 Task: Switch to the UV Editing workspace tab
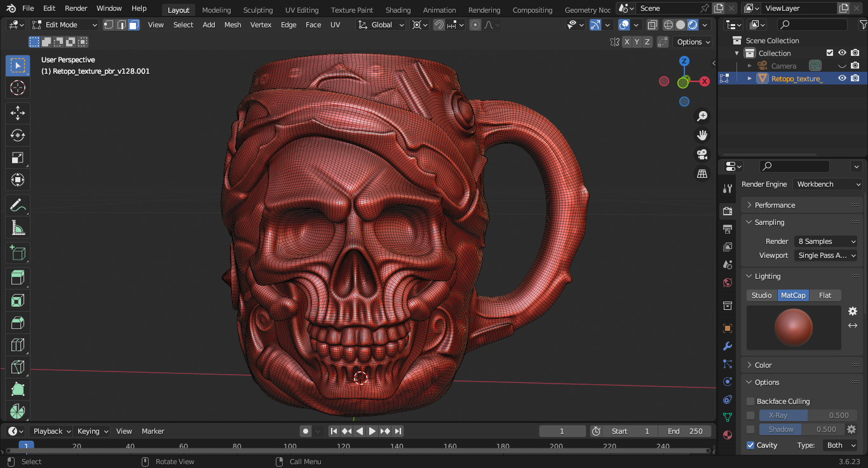(302, 10)
